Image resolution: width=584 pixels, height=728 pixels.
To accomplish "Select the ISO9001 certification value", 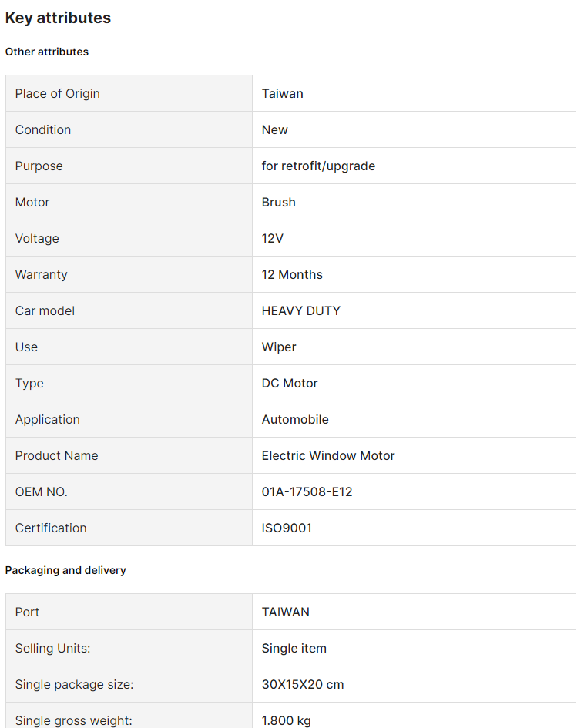I will point(287,528).
